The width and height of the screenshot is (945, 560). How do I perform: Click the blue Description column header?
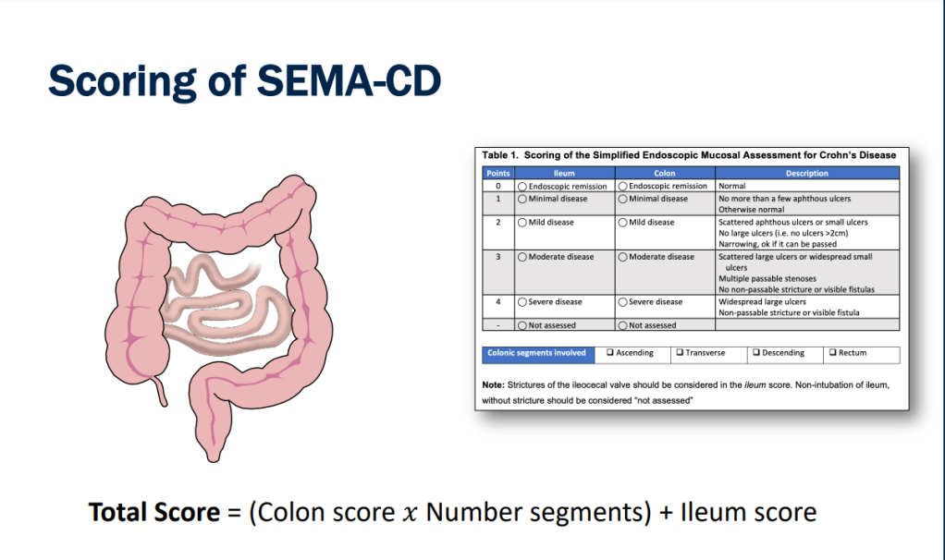[x=806, y=173]
